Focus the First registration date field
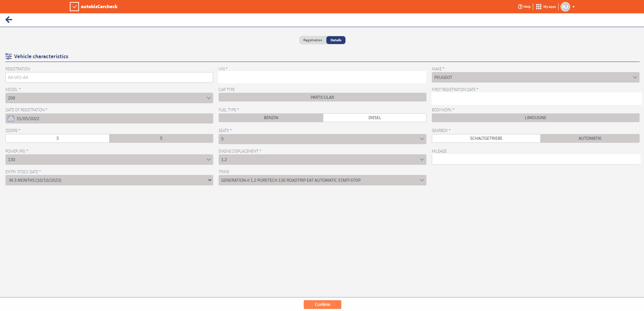This screenshot has height=311, width=644. tap(536, 98)
